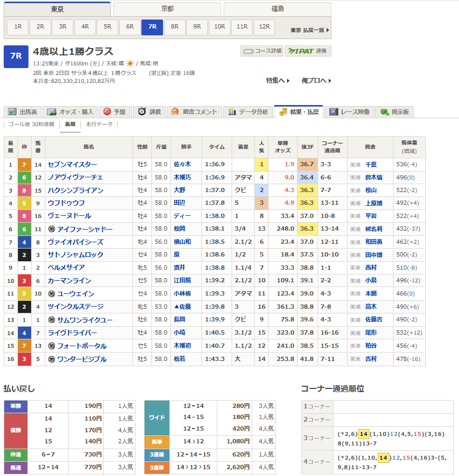Select race 12R

click(264, 26)
